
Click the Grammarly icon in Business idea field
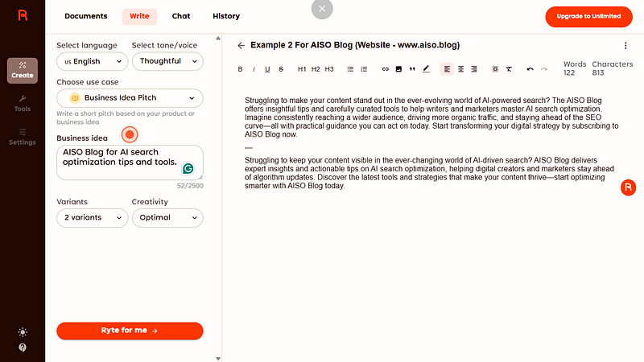point(188,168)
